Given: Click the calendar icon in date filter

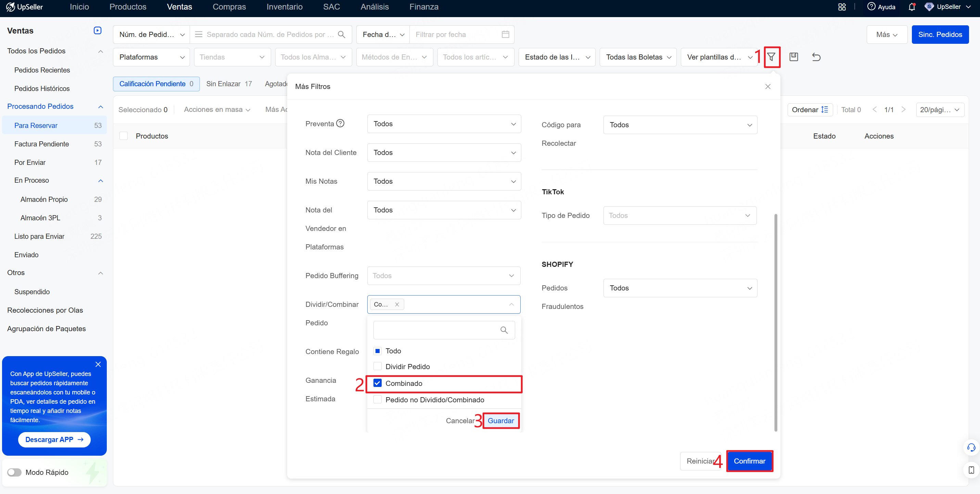Looking at the screenshot, I should (505, 35).
